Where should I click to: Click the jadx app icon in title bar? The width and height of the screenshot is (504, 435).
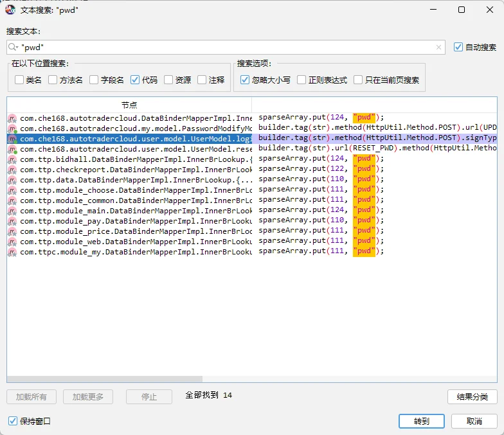coord(10,10)
